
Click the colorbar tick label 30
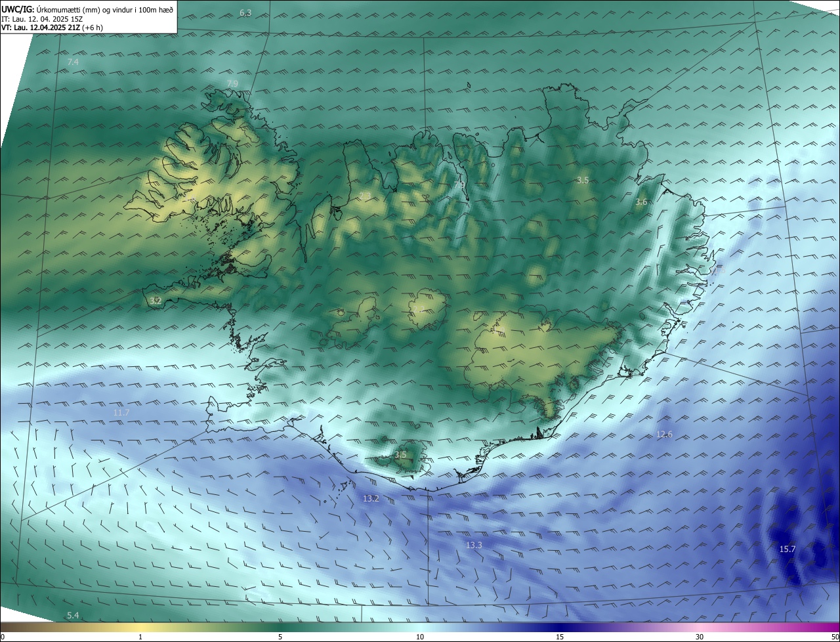click(x=700, y=637)
